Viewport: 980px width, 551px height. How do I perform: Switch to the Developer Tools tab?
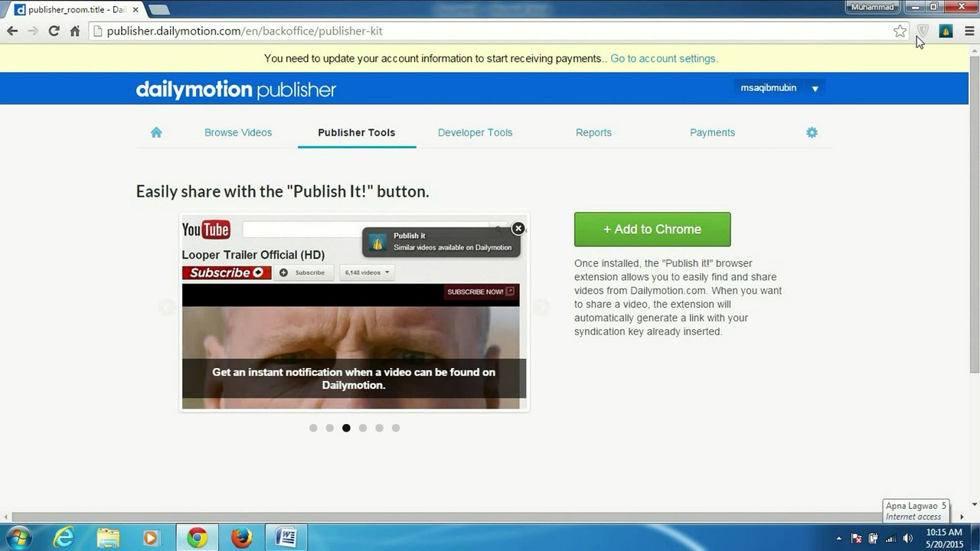(x=475, y=132)
